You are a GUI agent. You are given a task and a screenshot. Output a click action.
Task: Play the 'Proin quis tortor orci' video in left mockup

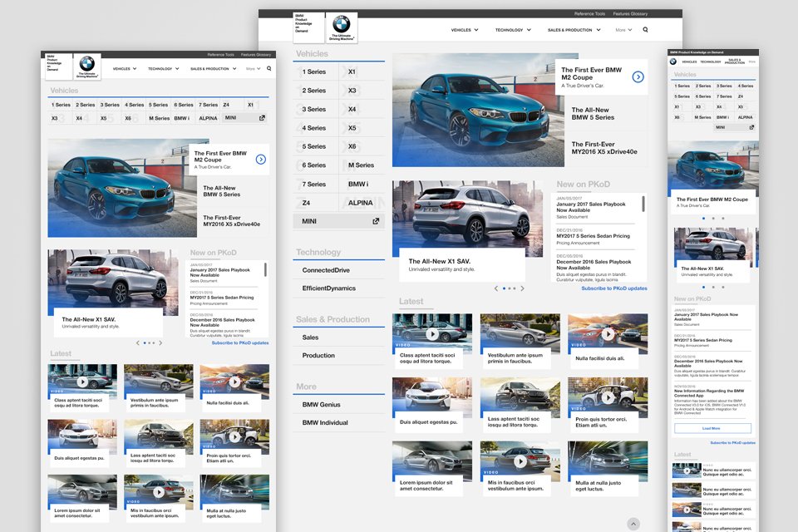click(x=234, y=436)
